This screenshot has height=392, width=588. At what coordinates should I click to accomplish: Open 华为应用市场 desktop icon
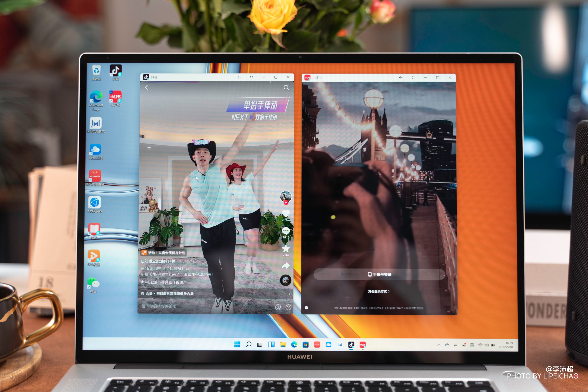tap(95, 178)
